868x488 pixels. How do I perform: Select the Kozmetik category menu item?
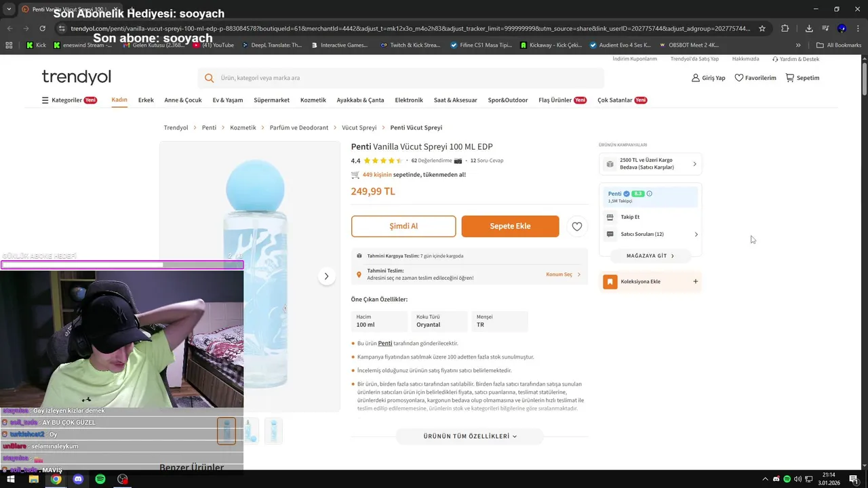click(313, 100)
